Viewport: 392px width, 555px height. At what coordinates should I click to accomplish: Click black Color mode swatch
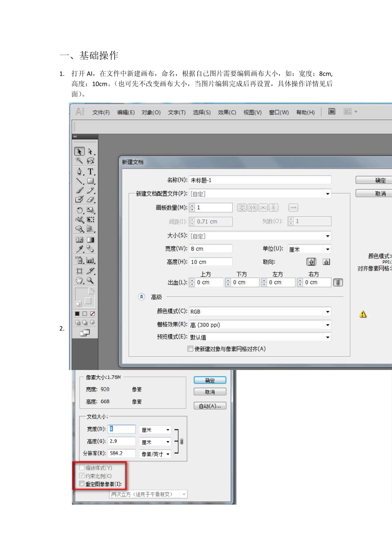click(x=77, y=314)
